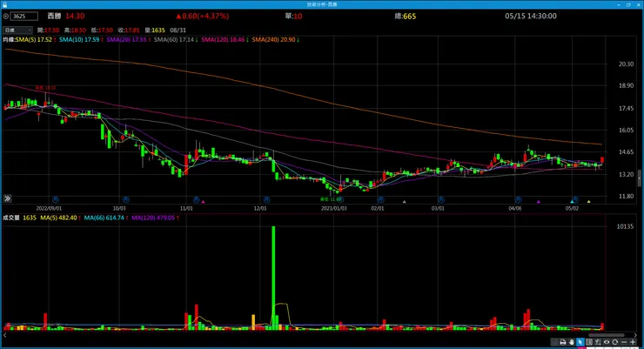Click the month marker above 03/01
The width and height of the screenshot is (644, 349).
pos(441,199)
